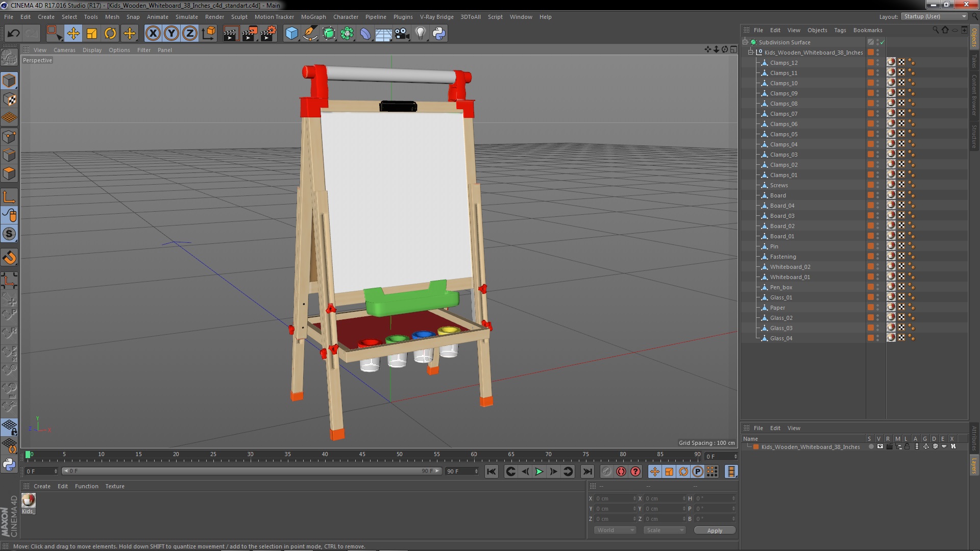Add a Floor environment object
The image size is (980, 551).
click(384, 34)
